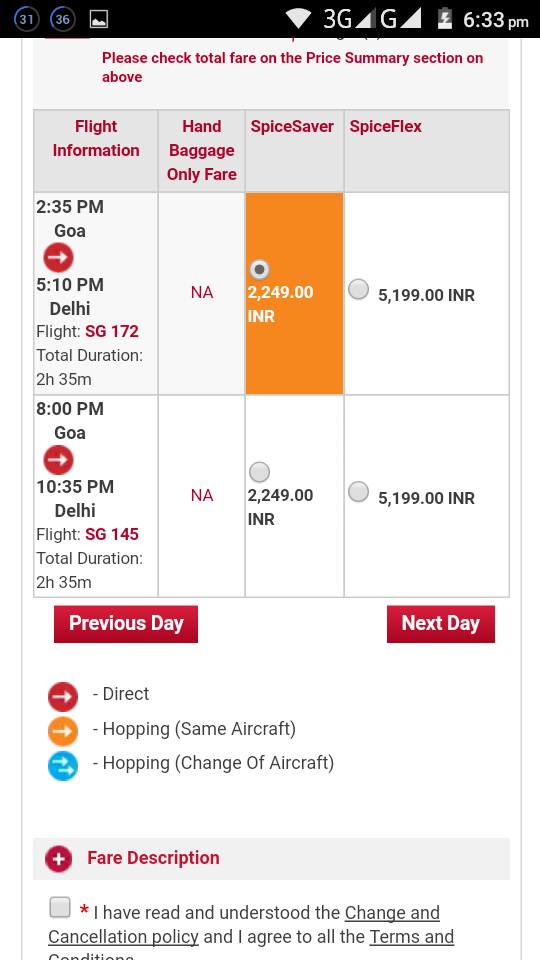Go to Next Day flights
Screen dimensions: 540x960
[441, 624]
